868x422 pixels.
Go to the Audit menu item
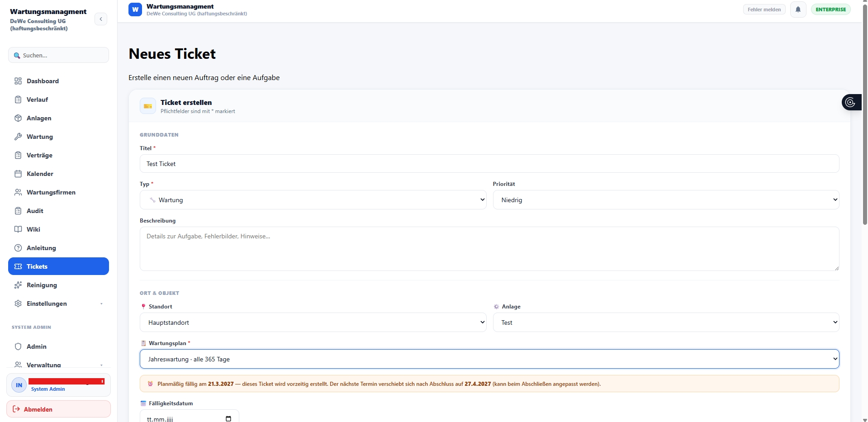pos(58,211)
